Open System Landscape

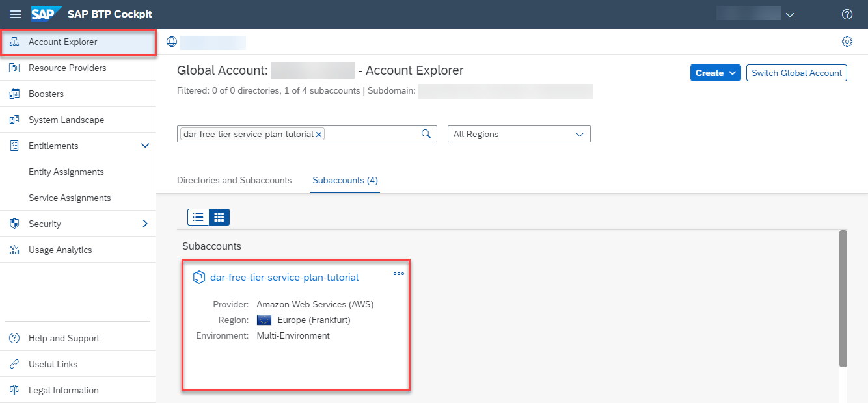pyautogui.click(x=78, y=120)
